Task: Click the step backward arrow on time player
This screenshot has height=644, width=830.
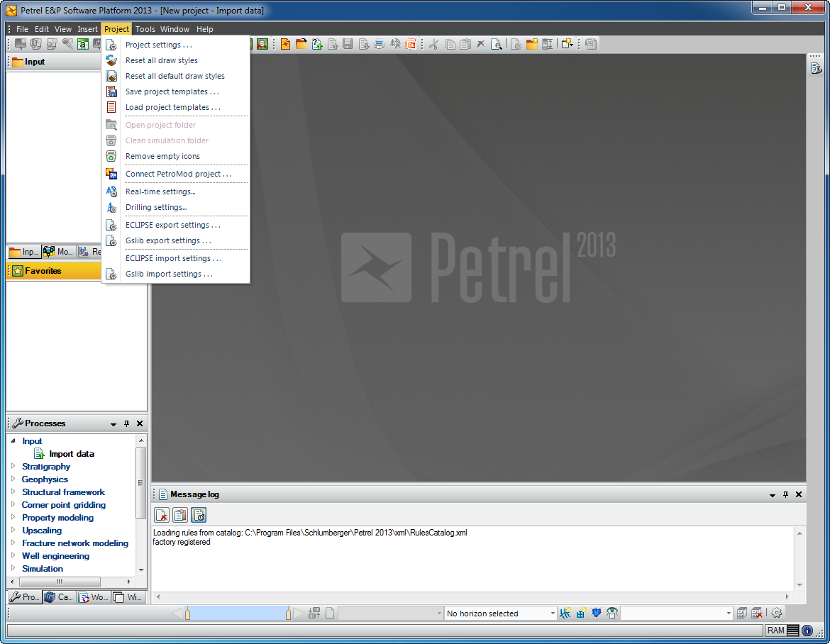Action: coord(177,613)
